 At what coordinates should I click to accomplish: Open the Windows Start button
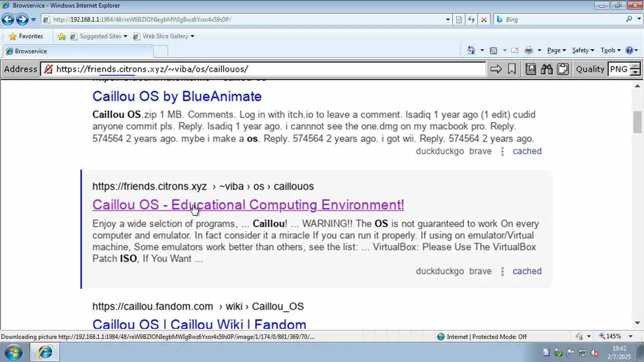coord(12,352)
